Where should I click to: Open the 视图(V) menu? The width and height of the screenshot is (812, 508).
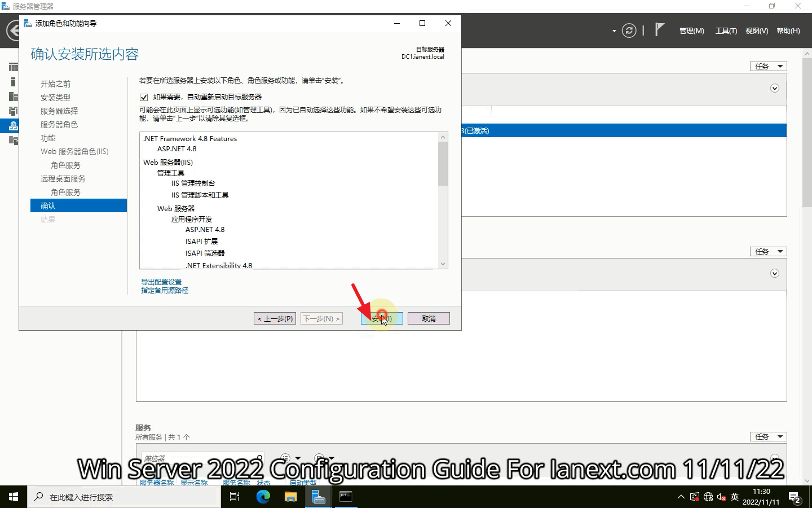pos(757,31)
